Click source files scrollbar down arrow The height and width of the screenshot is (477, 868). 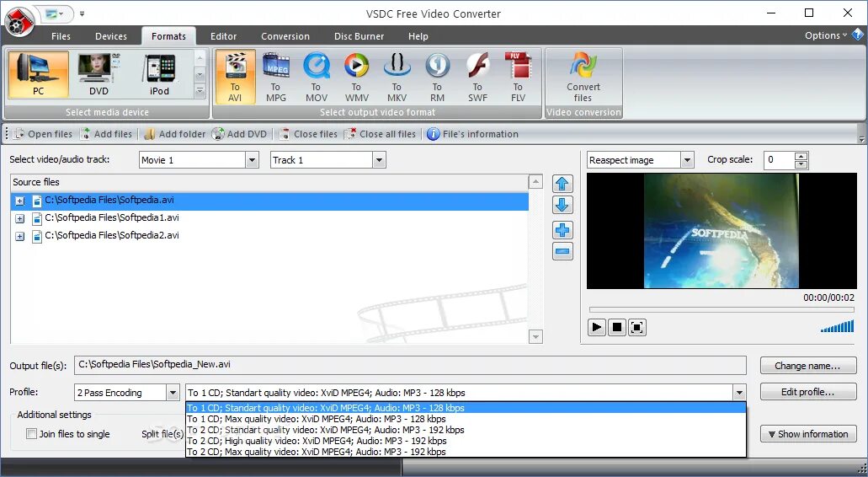[x=535, y=336]
